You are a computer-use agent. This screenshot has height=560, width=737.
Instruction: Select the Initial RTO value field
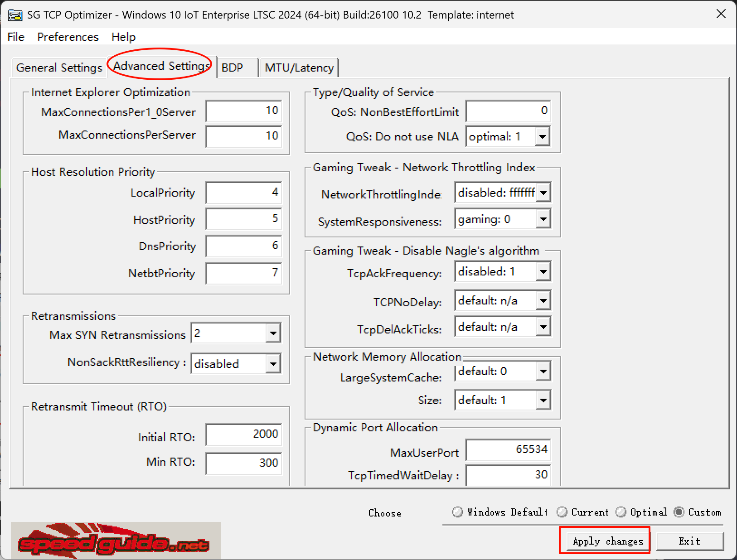tap(243, 434)
